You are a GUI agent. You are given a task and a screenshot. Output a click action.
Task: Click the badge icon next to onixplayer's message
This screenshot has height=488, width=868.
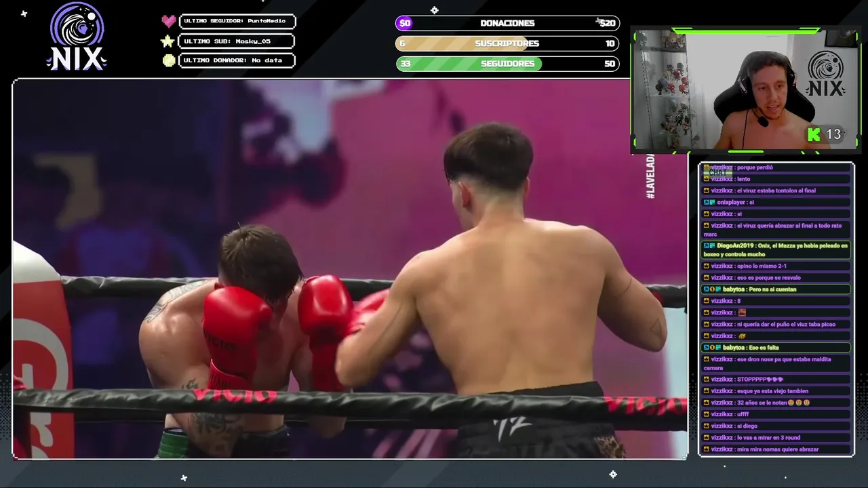tap(709, 203)
